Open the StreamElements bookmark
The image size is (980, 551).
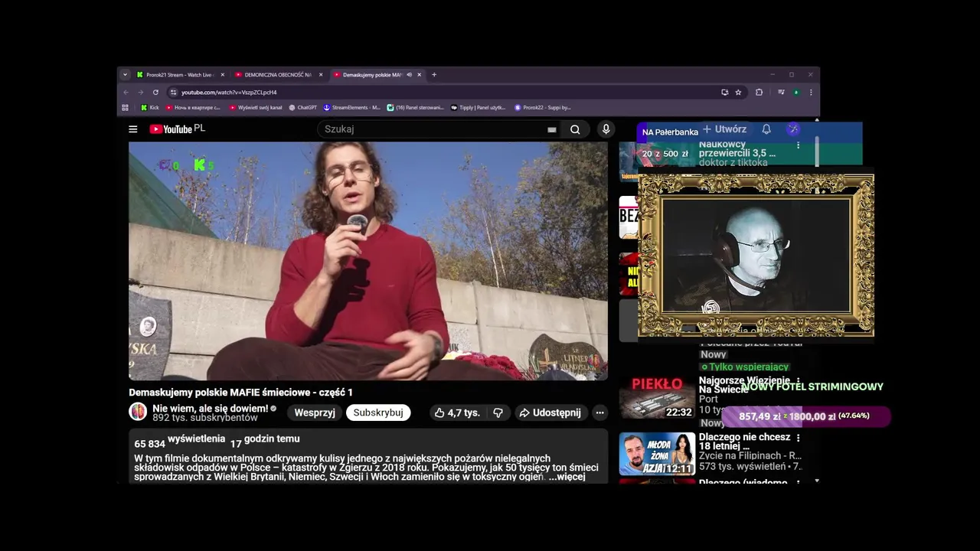(x=352, y=108)
